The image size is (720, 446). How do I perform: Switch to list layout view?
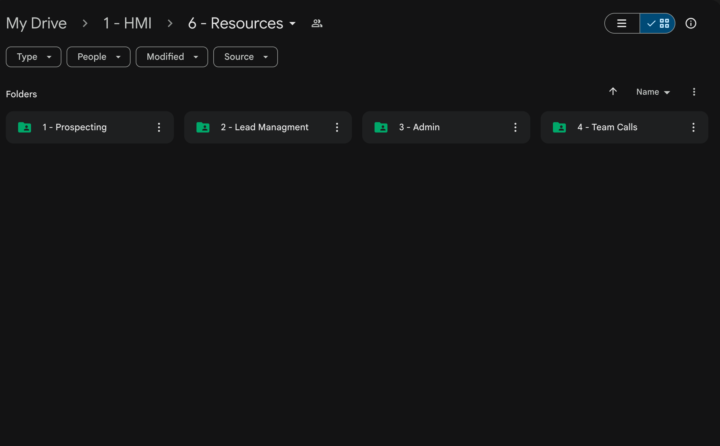point(622,23)
